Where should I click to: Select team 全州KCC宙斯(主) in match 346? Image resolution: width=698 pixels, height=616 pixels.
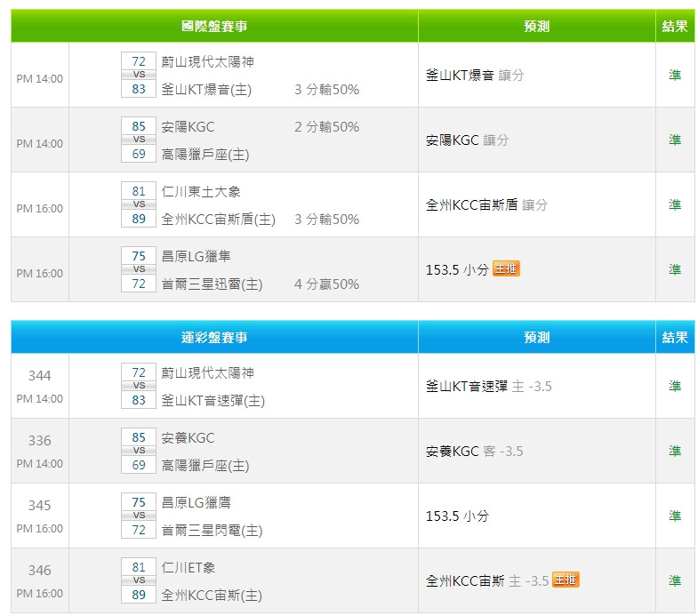(212, 595)
